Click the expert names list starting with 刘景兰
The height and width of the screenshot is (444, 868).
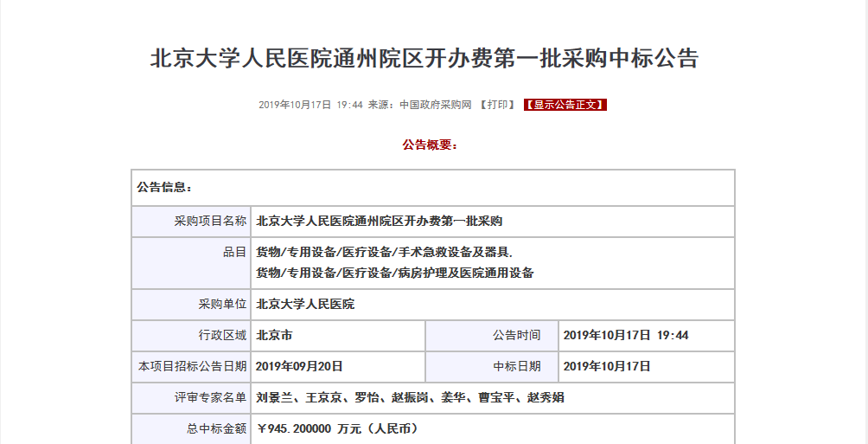(410, 397)
